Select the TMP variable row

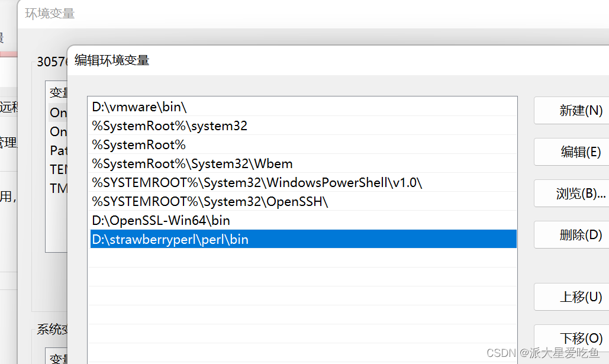point(59,188)
